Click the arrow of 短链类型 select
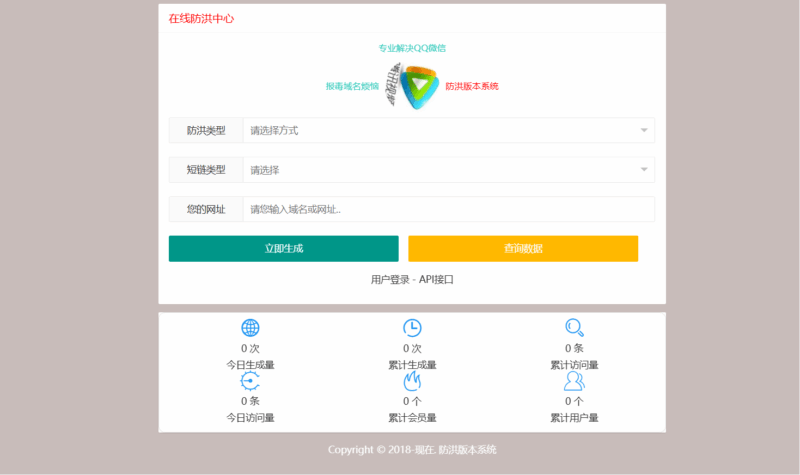Image resolution: width=800 pixels, height=475 pixels. [644, 170]
